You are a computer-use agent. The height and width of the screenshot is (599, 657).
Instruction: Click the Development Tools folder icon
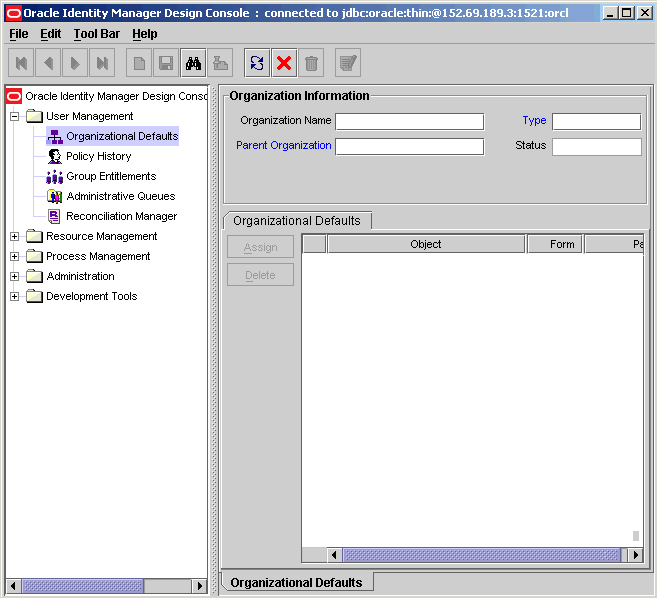click(x=34, y=297)
